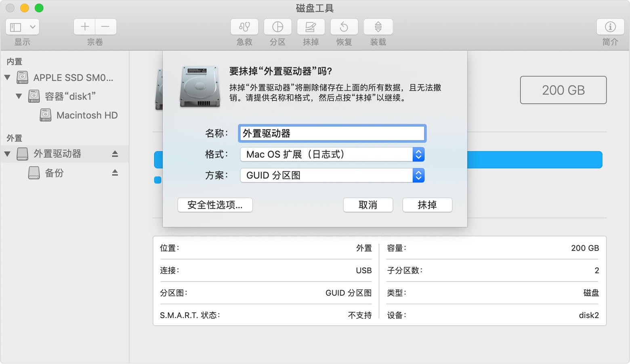Click the 200 GB capacity value in table
The height and width of the screenshot is (364, 630).
pyautogui.click(x=585, y=248)
